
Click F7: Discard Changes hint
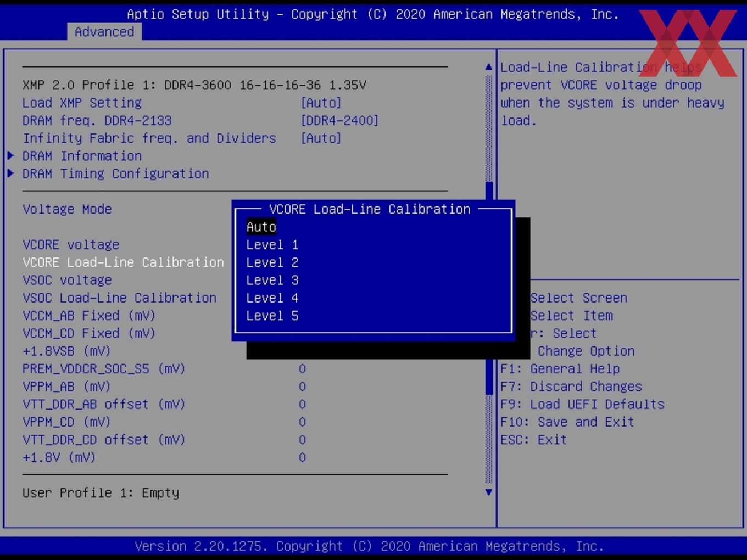[x=571, y=387]
